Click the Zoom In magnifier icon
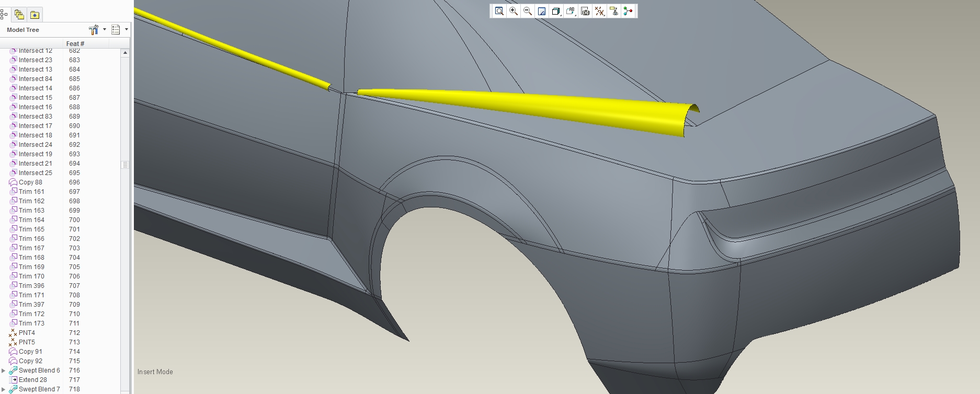 (514, 11)
